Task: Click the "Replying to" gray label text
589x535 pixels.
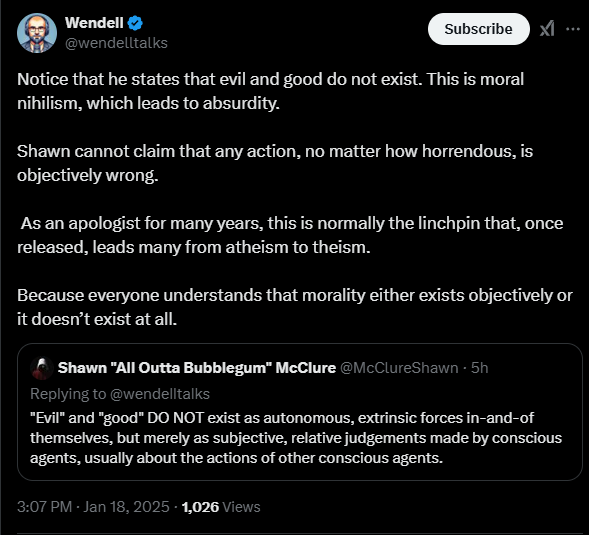Action: 68,394
